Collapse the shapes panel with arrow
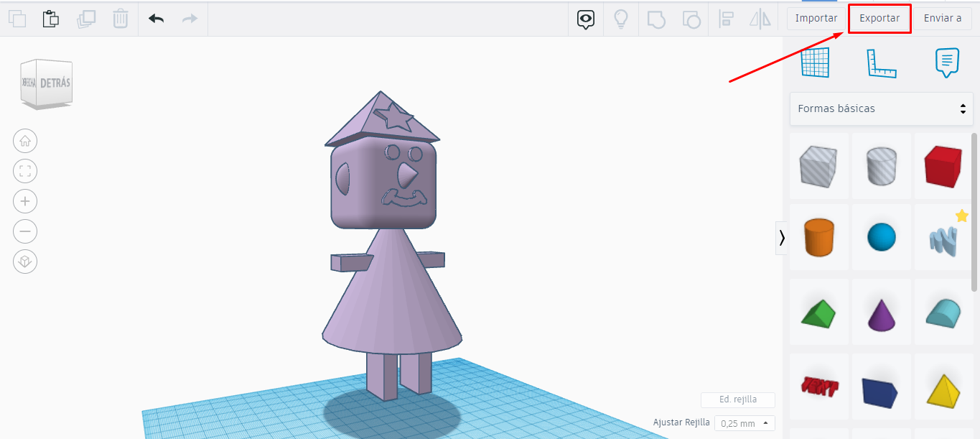 click(x=781, y=238)
